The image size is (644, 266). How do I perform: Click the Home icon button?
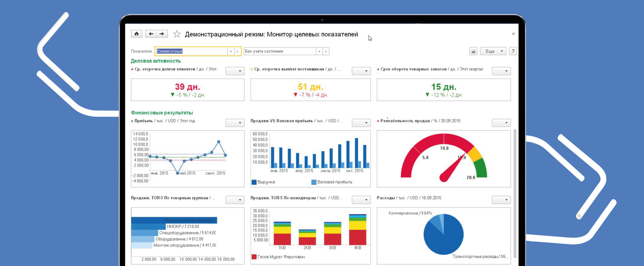(x=136, y=34)
